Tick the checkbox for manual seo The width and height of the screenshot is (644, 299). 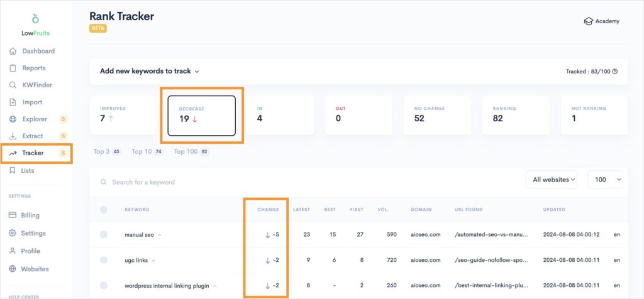coord(104,234)
